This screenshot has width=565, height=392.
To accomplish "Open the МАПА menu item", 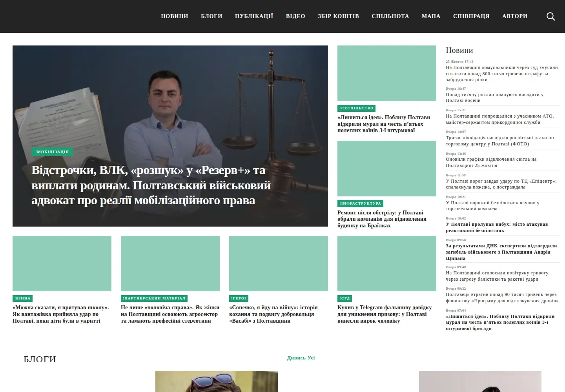I will 431,16.
